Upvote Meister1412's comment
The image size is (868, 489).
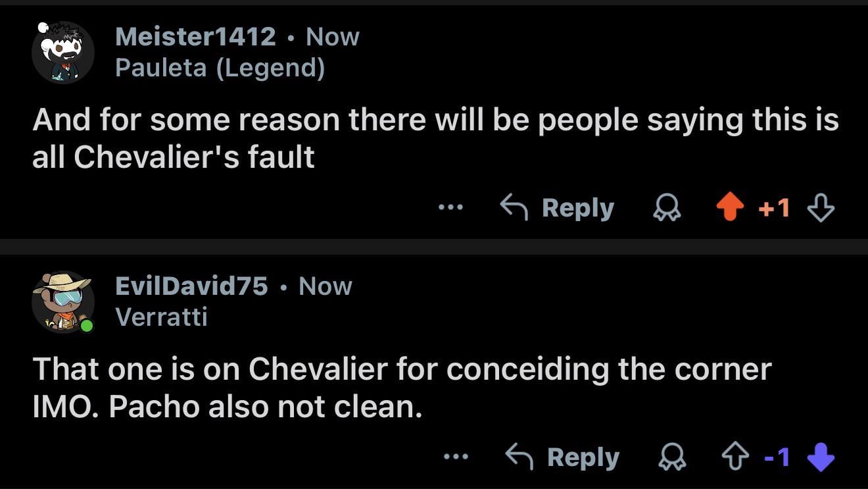coord(730,208)
